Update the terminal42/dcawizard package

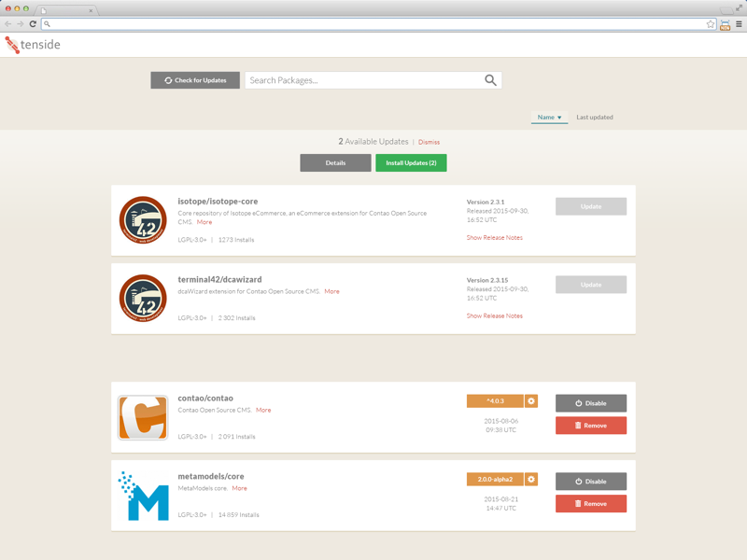pos(591,285)
